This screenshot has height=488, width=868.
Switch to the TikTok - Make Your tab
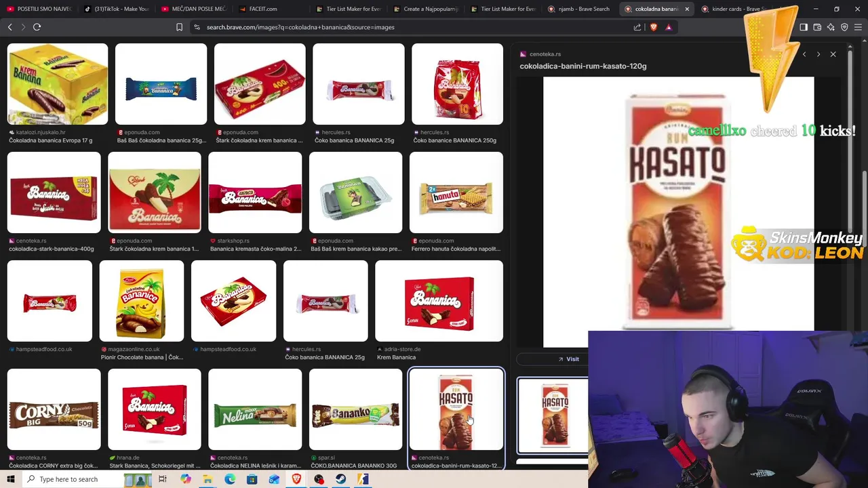[x=117, y=9]
